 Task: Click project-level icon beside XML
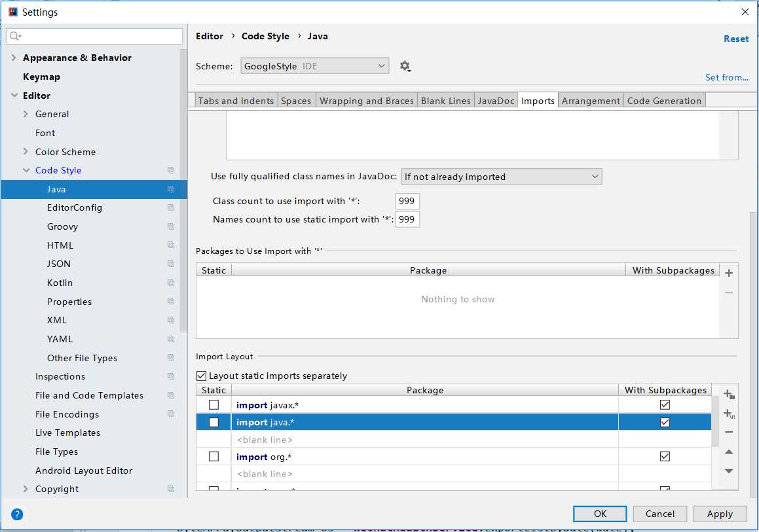[171, 320]
